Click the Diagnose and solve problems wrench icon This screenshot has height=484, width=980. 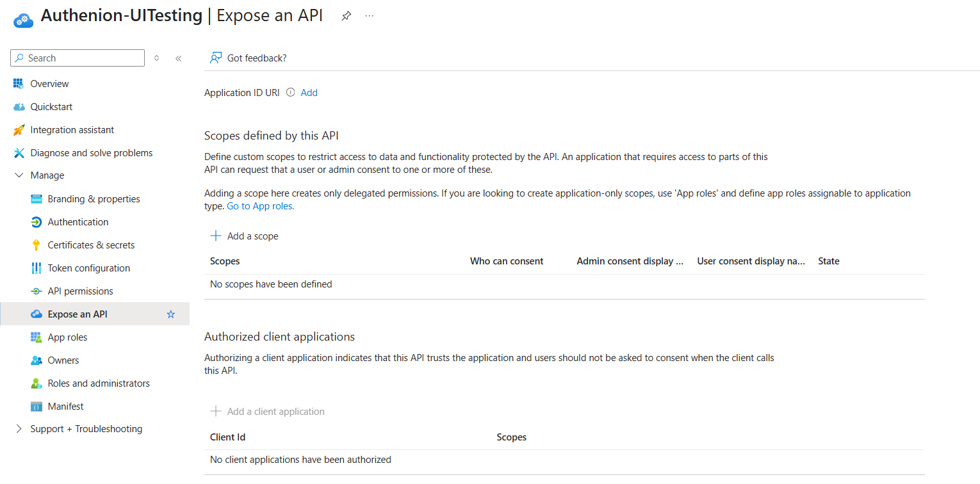tap(19, 153)
